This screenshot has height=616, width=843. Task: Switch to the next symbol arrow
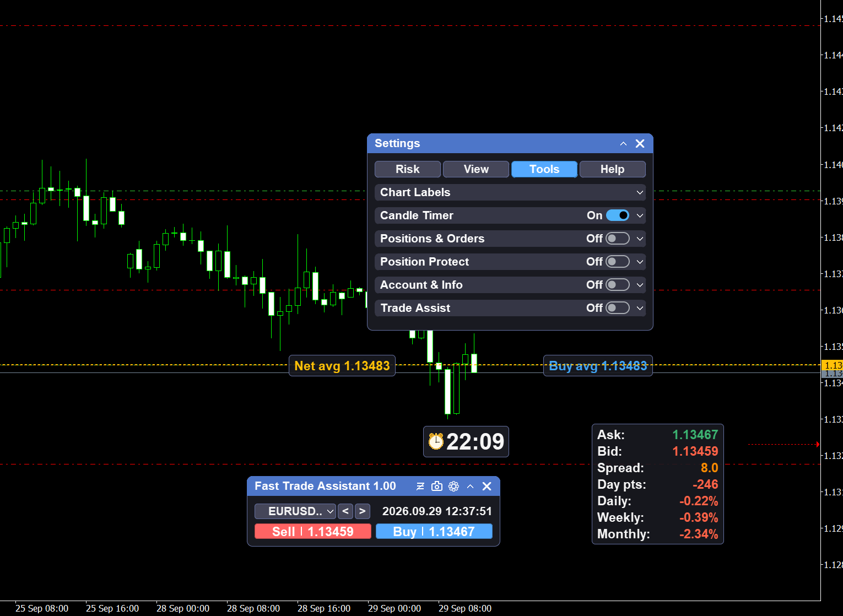(362, 511)
